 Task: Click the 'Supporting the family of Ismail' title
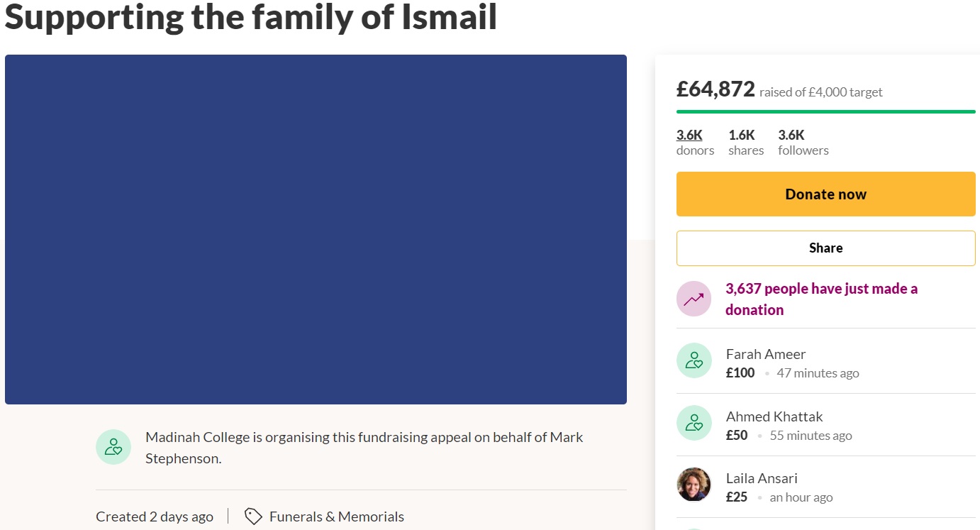251,17
